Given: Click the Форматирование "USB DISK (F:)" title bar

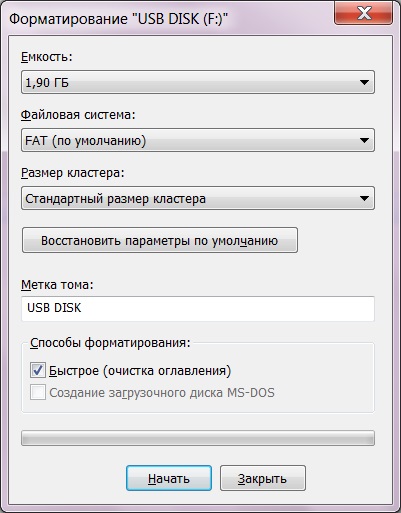Looking at the screenshot, I should [x=118, y=19].
